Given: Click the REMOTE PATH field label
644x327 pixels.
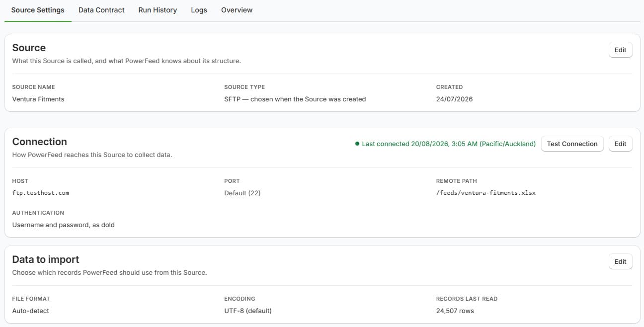Looking at the screenshot, I should pyautogui.click(x=456, y=181).
